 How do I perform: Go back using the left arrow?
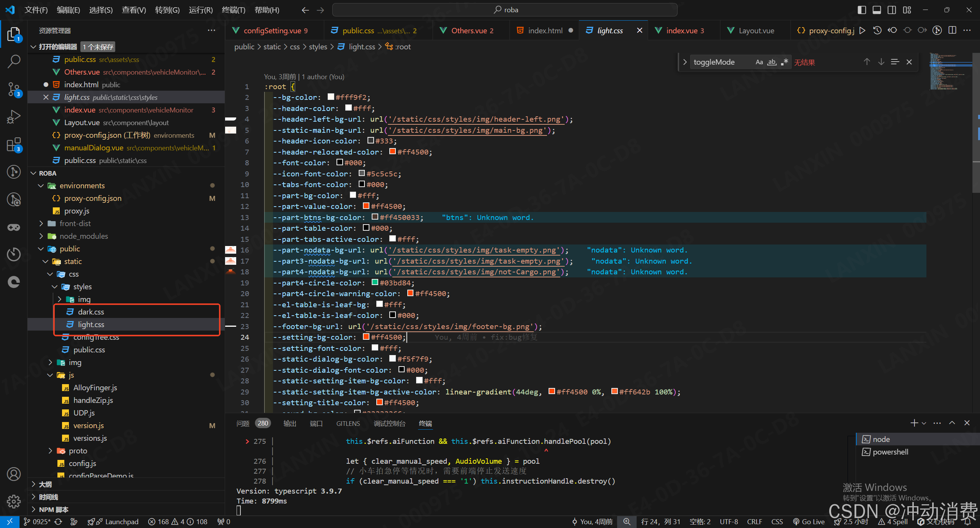click(305, 10)
